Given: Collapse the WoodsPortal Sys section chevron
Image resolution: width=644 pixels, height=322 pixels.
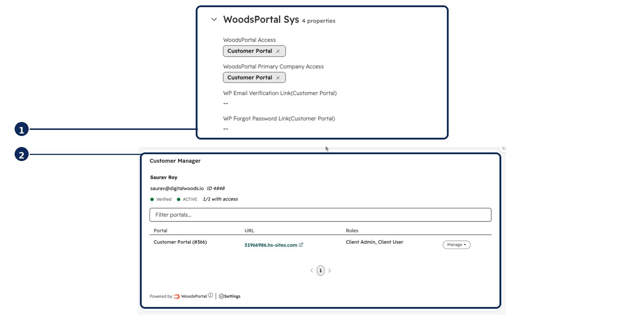Looking at the screenshot, I should point(214,19).
